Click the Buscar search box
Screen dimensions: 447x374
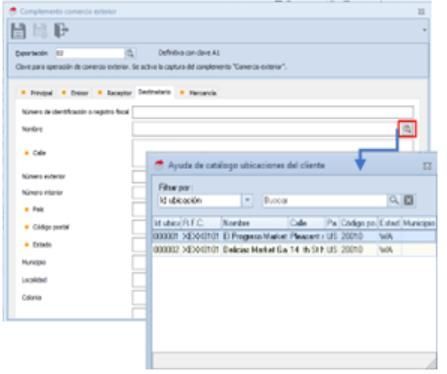click(x=325, y=200)
